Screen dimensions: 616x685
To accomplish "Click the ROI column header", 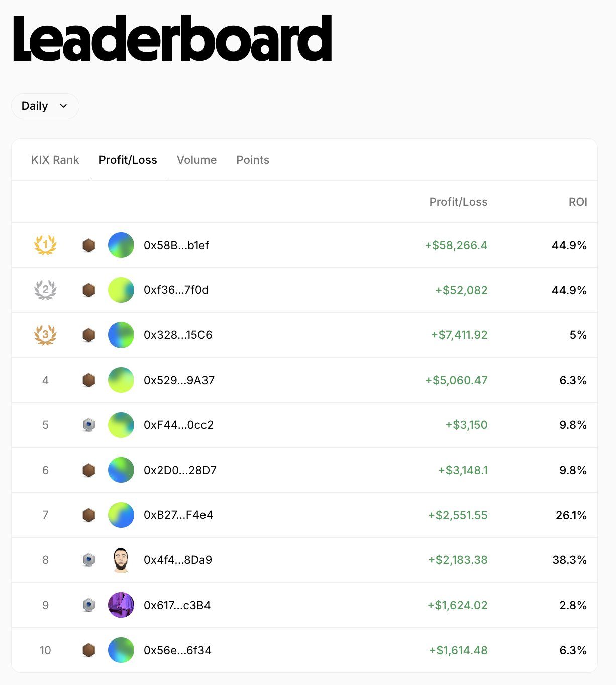I will click(x=578, y=202).
